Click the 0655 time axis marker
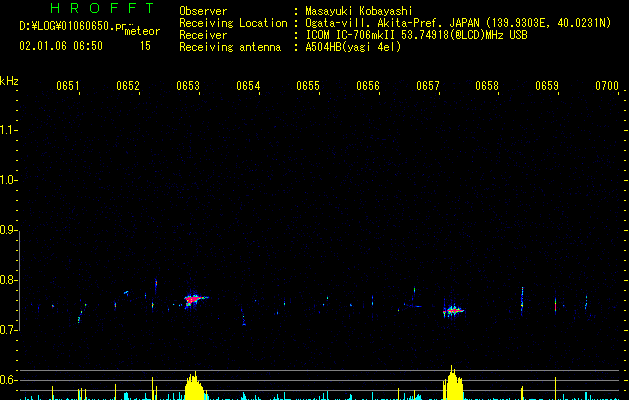The image size is (629, 400). tap(308, 86)
